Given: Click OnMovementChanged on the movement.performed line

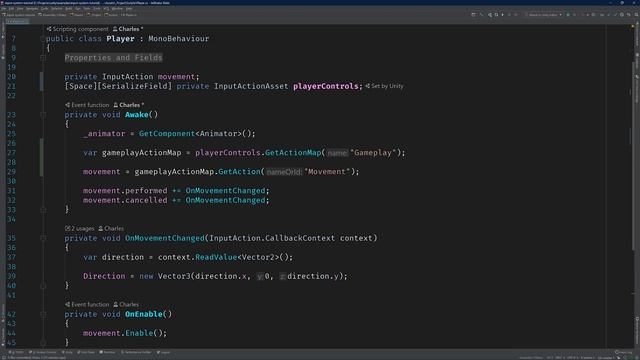Looking at the screenshot, I should 225,191.
